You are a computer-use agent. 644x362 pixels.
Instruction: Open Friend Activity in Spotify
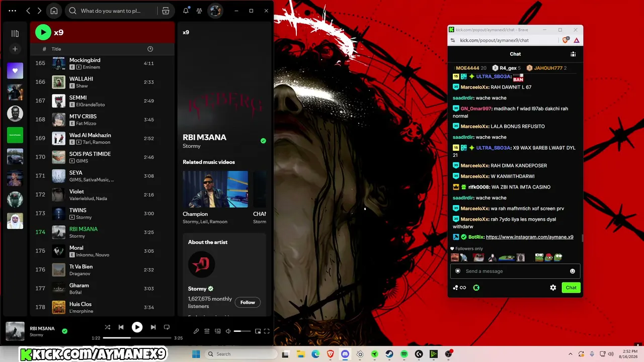pos(199,11)
